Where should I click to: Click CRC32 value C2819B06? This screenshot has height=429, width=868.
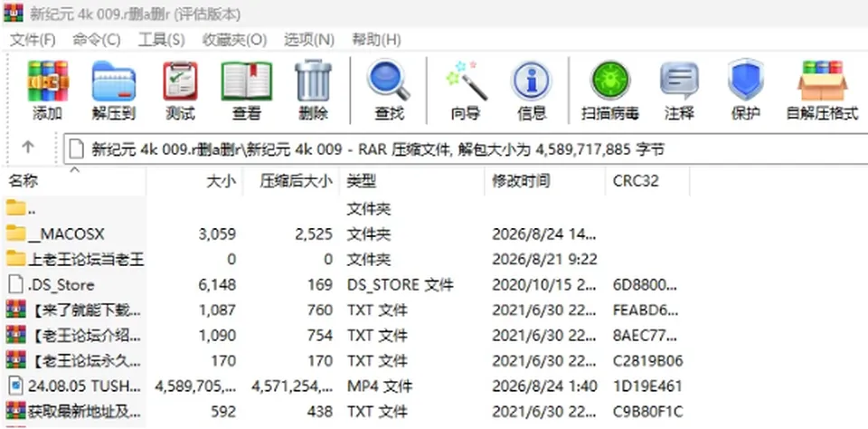point(647,361)
